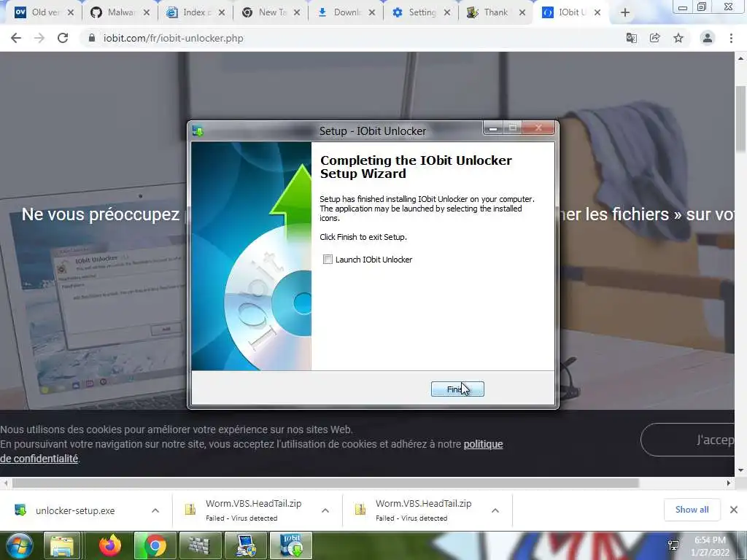Click the scroll right arrow of horizontal scrollbar
The image size is (747, 560).
coord(729,483)
